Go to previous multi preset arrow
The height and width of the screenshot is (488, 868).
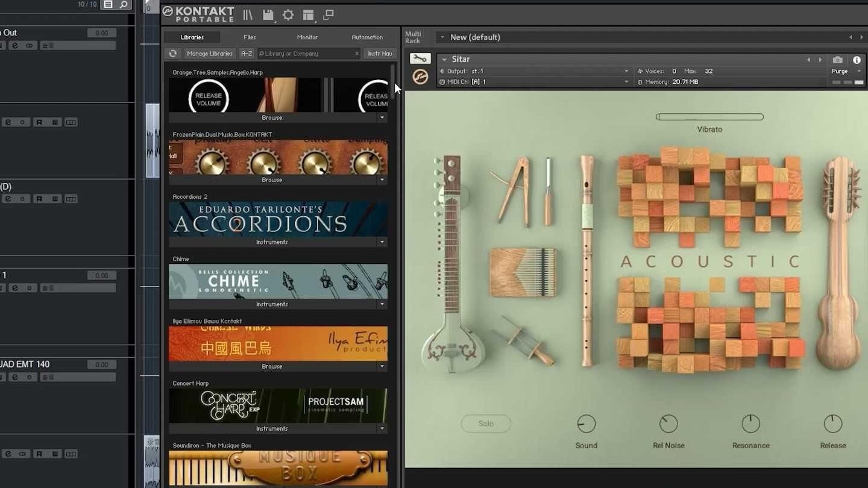pyautogui.click(x=851, y=37)
